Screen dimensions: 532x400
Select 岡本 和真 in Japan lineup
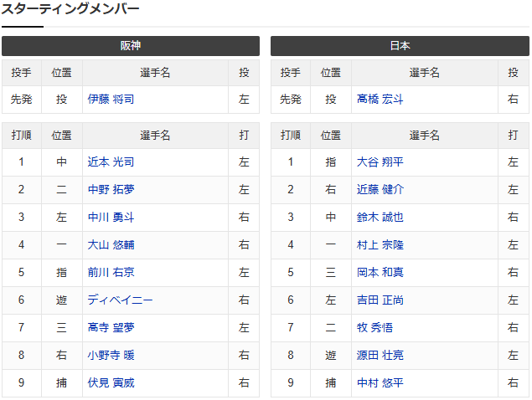[380, 273]
